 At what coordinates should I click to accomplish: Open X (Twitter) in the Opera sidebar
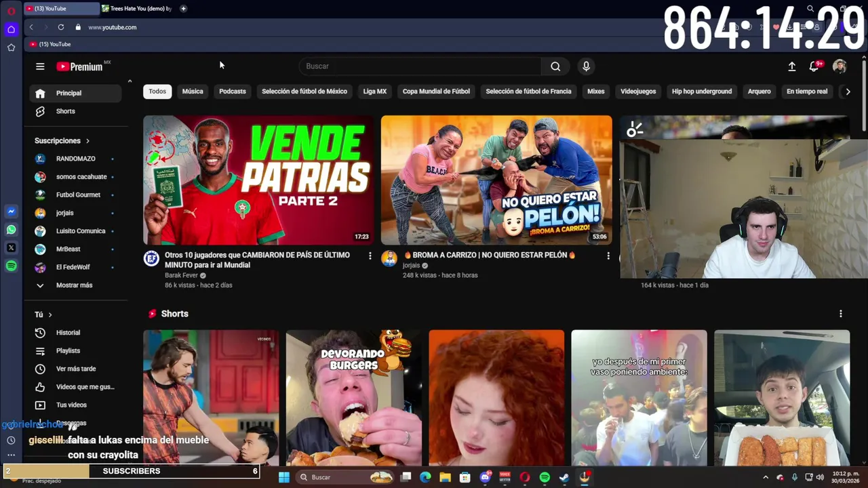11,248
